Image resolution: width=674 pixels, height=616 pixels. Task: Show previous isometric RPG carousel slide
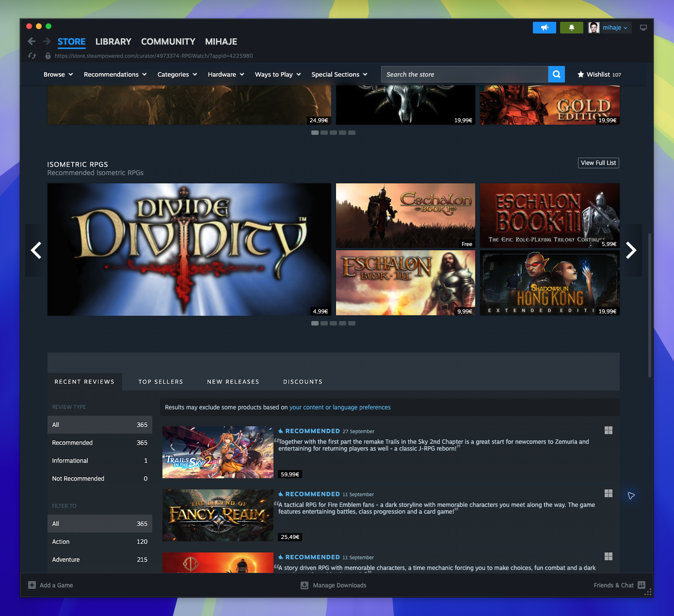(x=36, y=250)
